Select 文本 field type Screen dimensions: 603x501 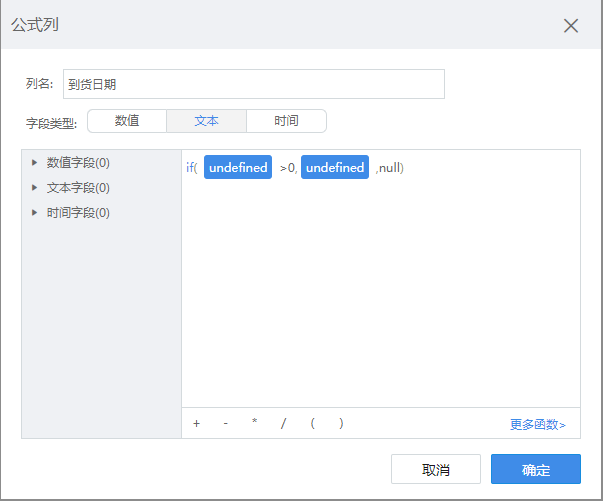point(206,121)
